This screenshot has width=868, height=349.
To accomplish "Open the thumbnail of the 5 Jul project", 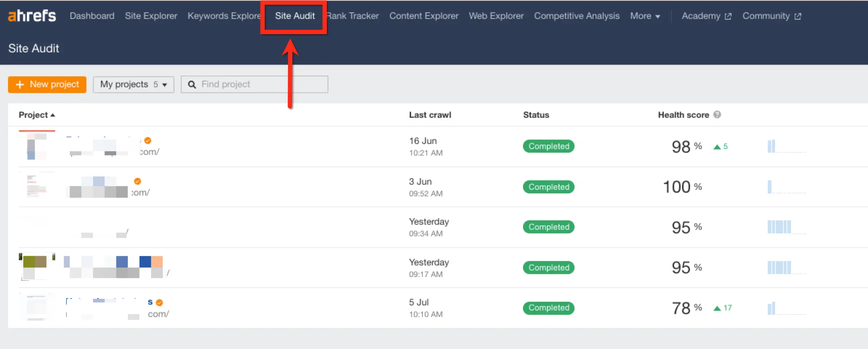I will pos(37,307).
